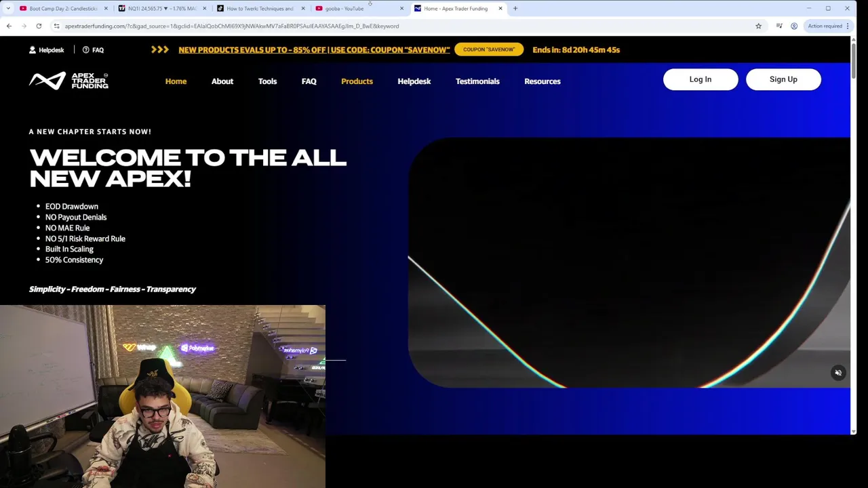Close the gooba YouTube tab
This screenshot has width=868, height=488.
[x=401, y=8]
